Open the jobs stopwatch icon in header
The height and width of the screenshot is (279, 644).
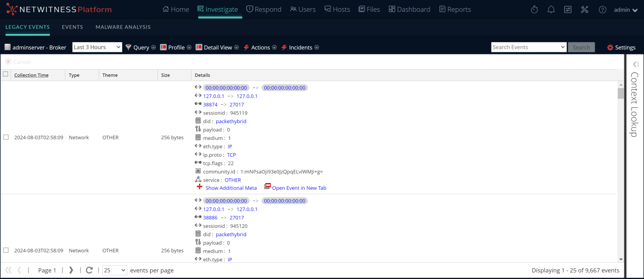coord(534,9)
